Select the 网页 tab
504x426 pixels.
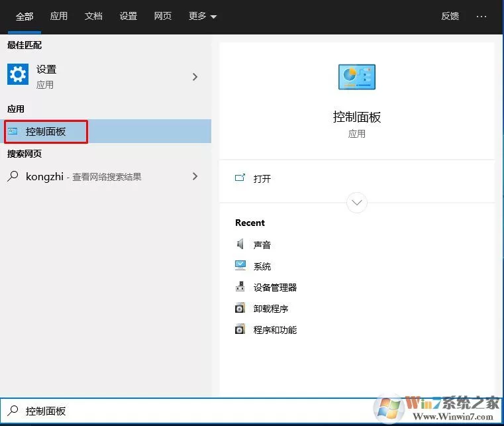click(x=163, y=16)
